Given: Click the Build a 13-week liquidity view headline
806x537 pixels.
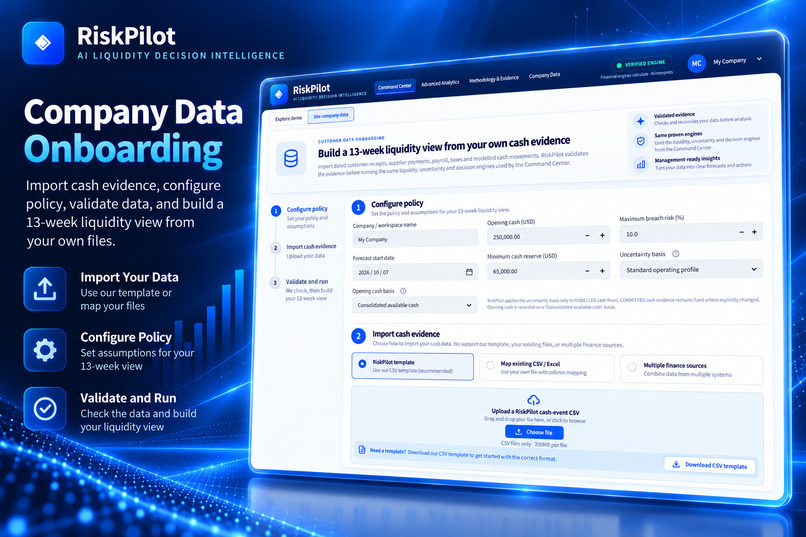Looking at the screenshot, I should tap(444, 147).
